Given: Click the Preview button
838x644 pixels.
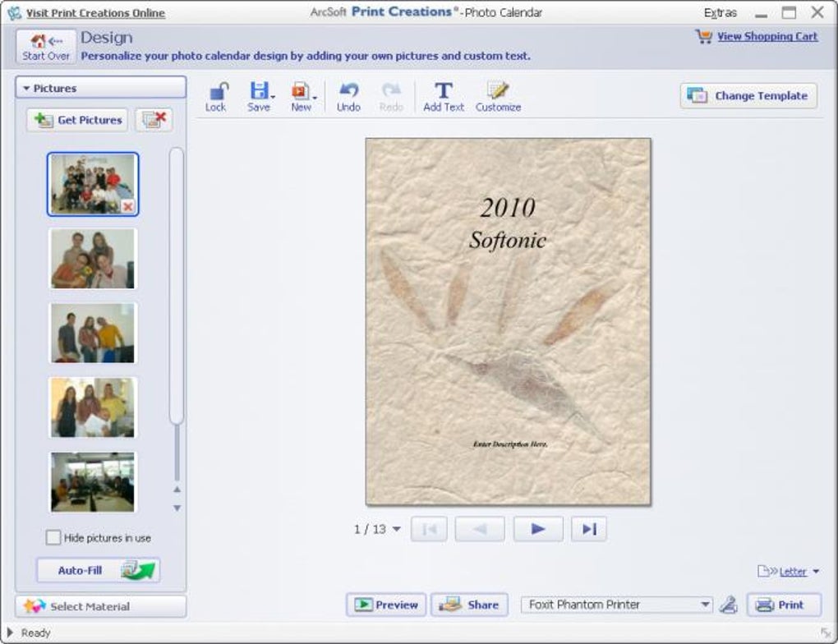Looking at the screenshot, I should tap(386, 605).
